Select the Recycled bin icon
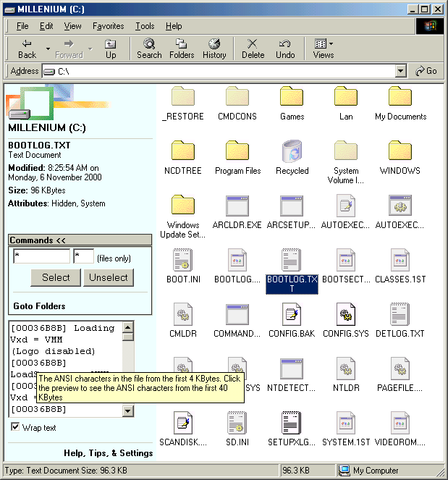 [x=292, y=152]
